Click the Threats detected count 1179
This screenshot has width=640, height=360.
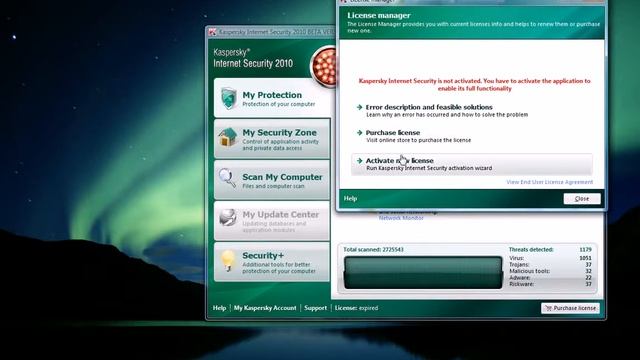click(585, 249)
